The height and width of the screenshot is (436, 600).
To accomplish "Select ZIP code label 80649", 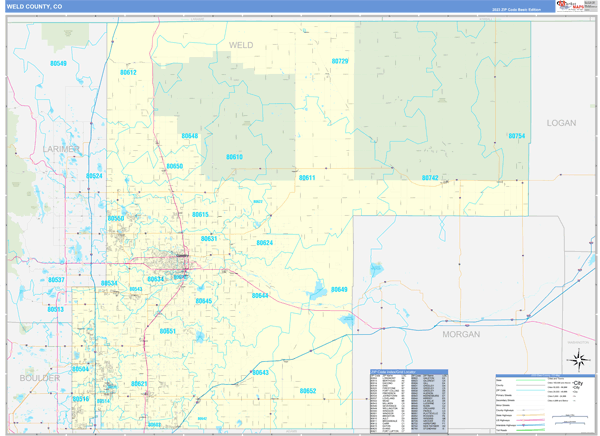I will 339,290.
